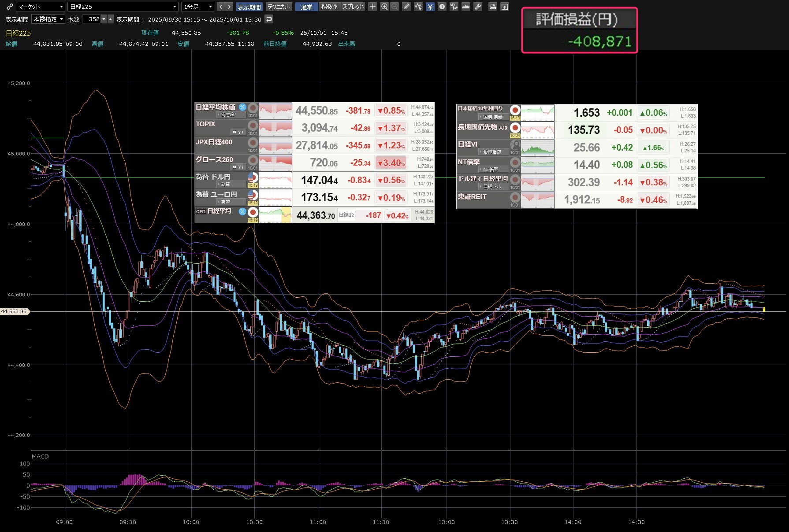Toggle スプレッド spread chart mode
The height and width of the screenshot is (532, 789).
click(354, 7)
